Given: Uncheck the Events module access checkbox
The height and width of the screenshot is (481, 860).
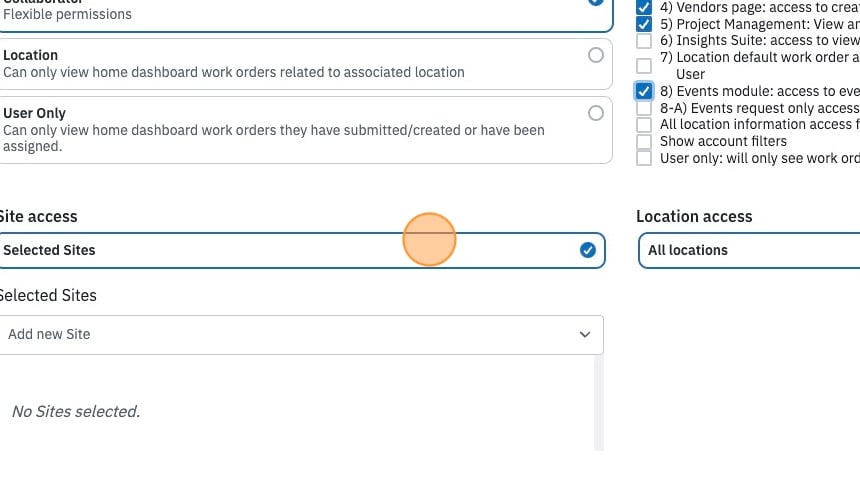Looking at the screenshot, I should click(x=644, y=91).
